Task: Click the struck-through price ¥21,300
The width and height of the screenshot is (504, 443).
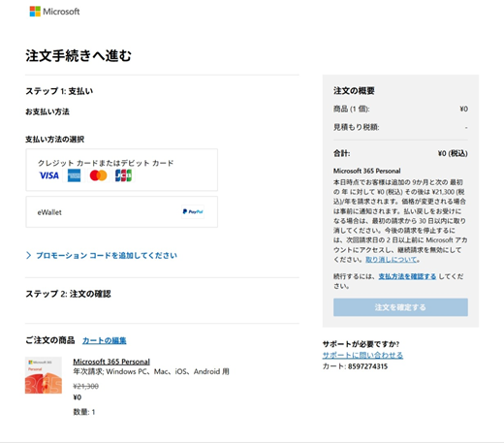Action: point(86,386)
